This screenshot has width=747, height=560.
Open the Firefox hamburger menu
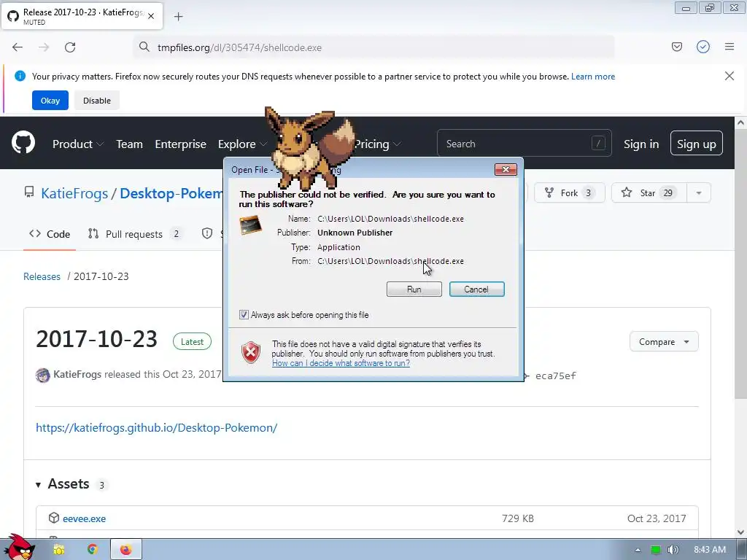tap(729, 47)
